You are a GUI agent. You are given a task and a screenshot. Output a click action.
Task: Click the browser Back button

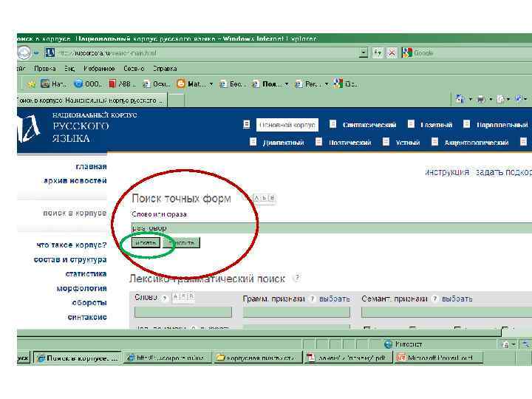pos(24,52)
